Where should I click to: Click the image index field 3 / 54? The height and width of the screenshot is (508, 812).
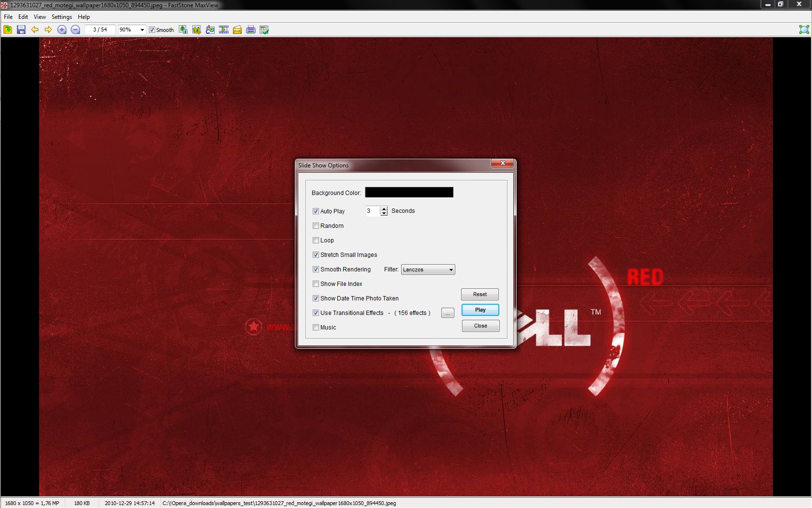[100, 30]
